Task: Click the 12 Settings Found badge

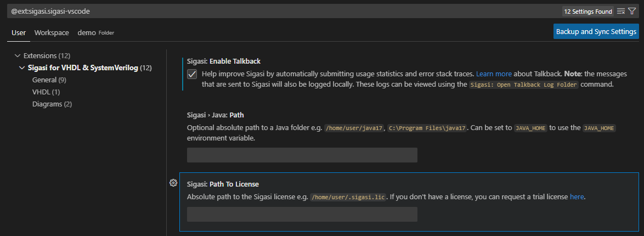Action: pyautogui.click(x=587, y=12)
